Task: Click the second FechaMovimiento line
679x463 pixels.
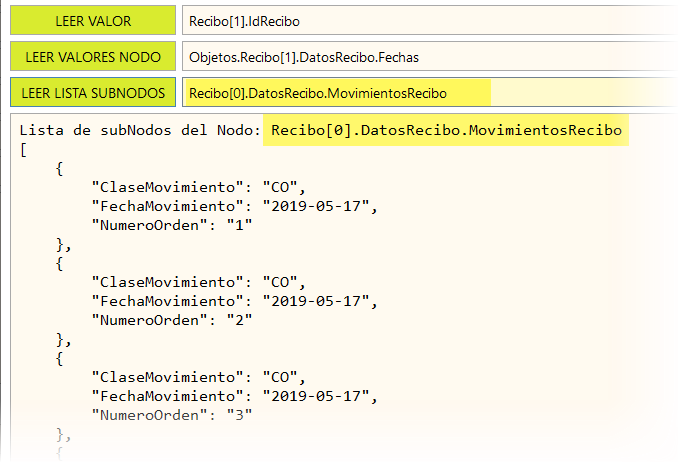Action: (x=236, y=301)
